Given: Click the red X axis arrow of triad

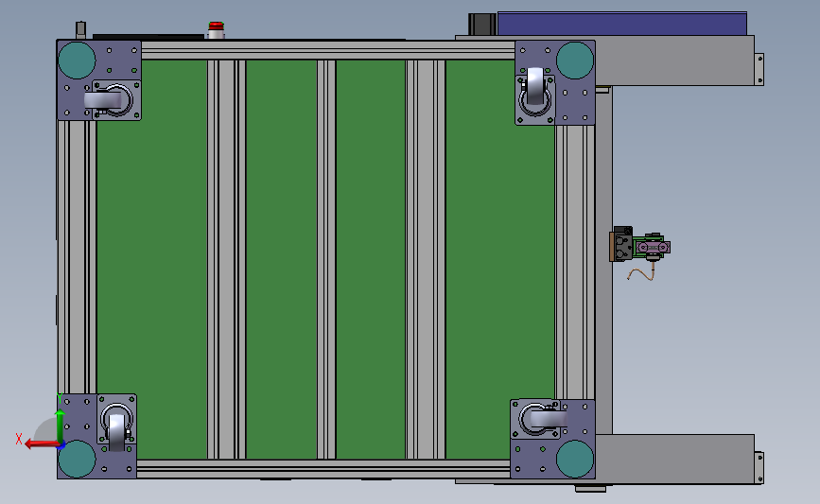Looking at the screenshot, I should tap(42, 444).
